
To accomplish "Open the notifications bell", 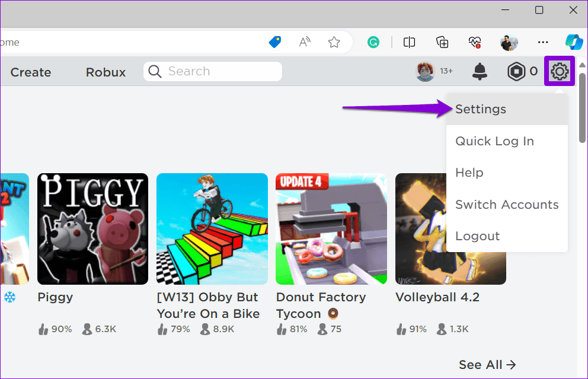I will [480, 71].
